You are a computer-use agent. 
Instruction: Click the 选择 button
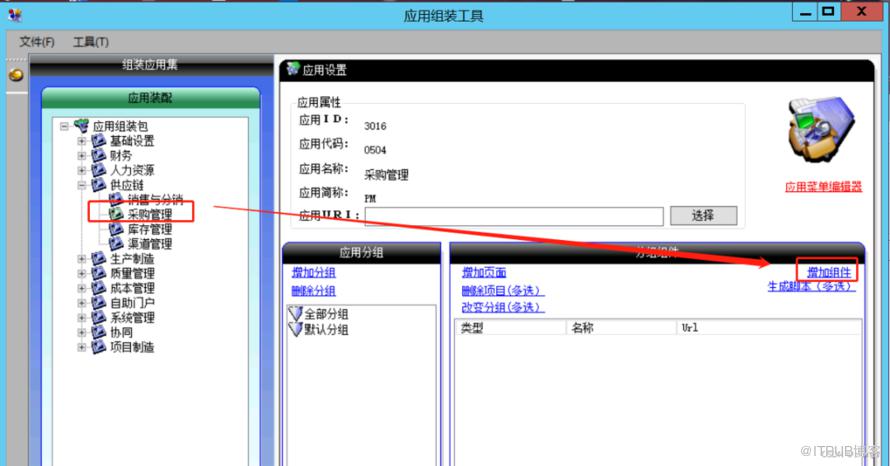tap(703, 216)
